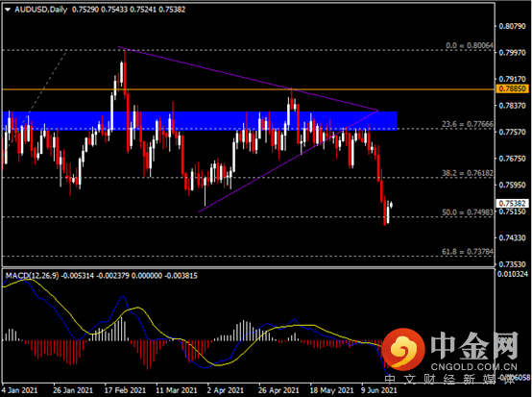Click the 50.0 = 0.74983 Fibonacci level
Image resolution: width=532 pixels, height=397 pixels.
coord(468,212)
